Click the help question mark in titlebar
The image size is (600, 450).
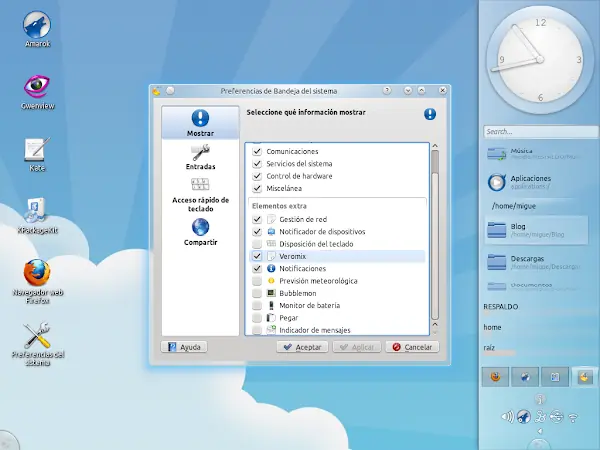pos(387,91)
